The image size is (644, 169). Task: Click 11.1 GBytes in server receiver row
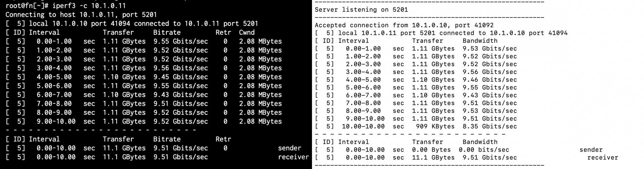(433, 158)
